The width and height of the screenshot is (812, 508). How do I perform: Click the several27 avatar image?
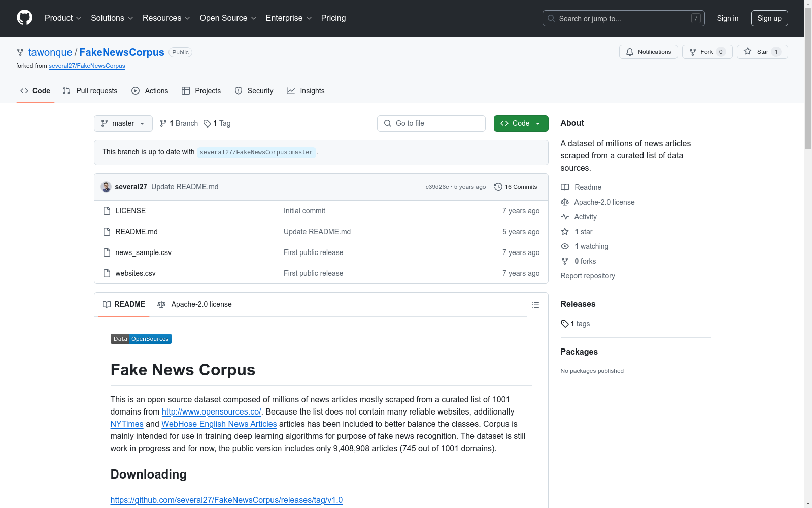[x=106, y=187]
